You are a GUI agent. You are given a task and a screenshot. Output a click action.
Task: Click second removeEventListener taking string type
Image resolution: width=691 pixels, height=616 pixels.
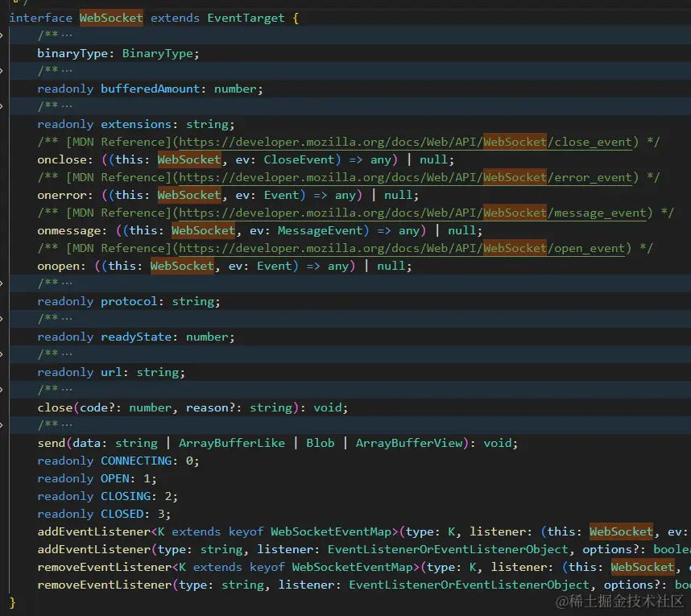[x=105, y=585]
